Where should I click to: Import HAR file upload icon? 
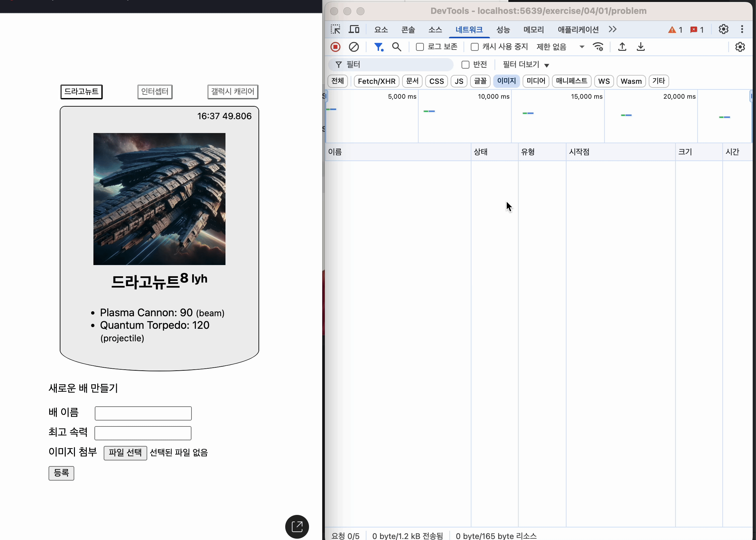(622, 47)
